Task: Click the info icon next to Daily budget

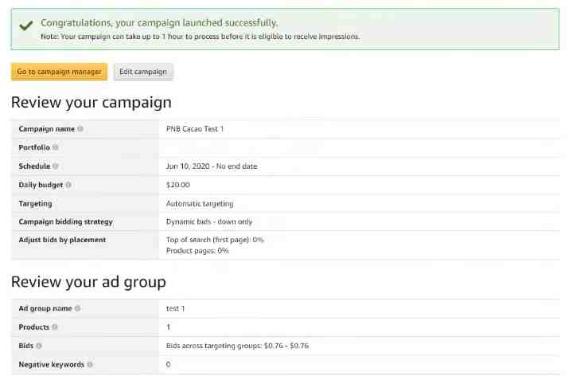Action: tap(68, 185)
